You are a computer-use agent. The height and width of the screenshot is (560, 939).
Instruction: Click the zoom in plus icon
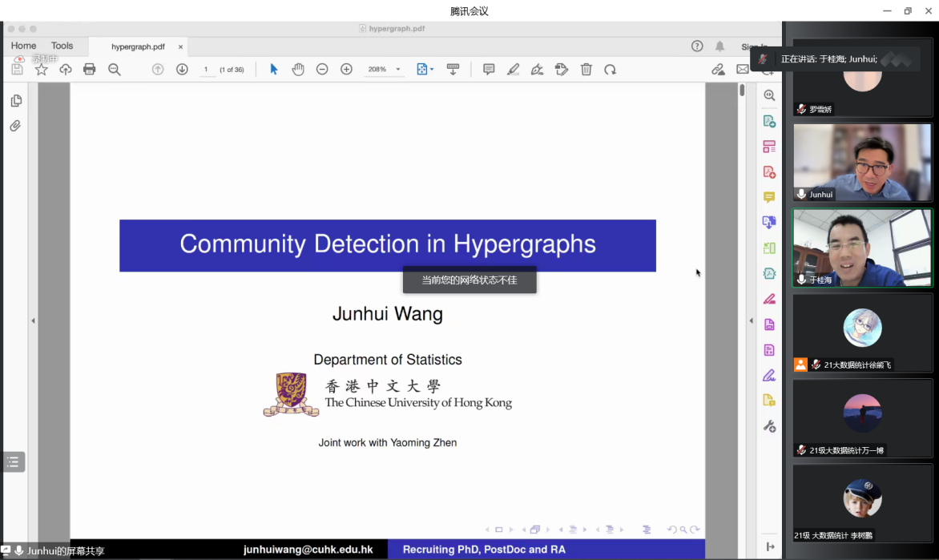coord(346,70)
